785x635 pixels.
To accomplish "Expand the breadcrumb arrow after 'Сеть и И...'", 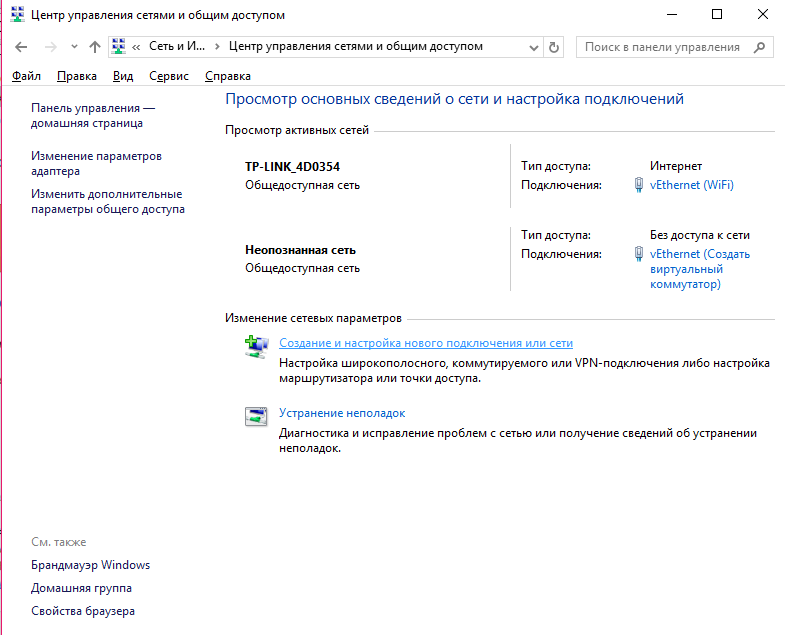I will point(217,47).
